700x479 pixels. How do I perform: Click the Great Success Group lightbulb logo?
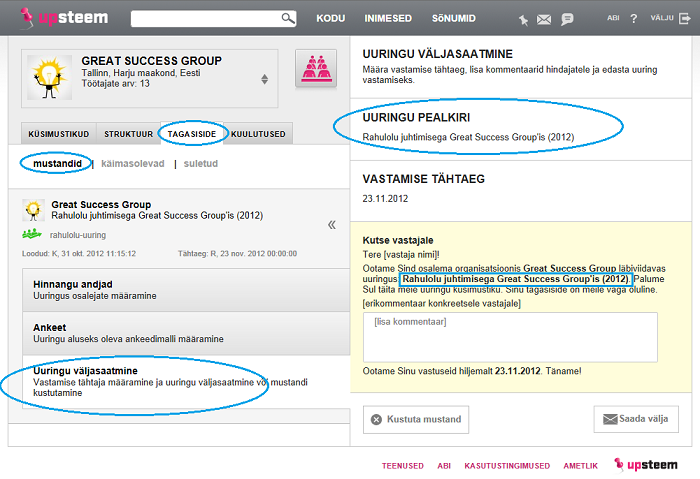click(x=50, y=77)
